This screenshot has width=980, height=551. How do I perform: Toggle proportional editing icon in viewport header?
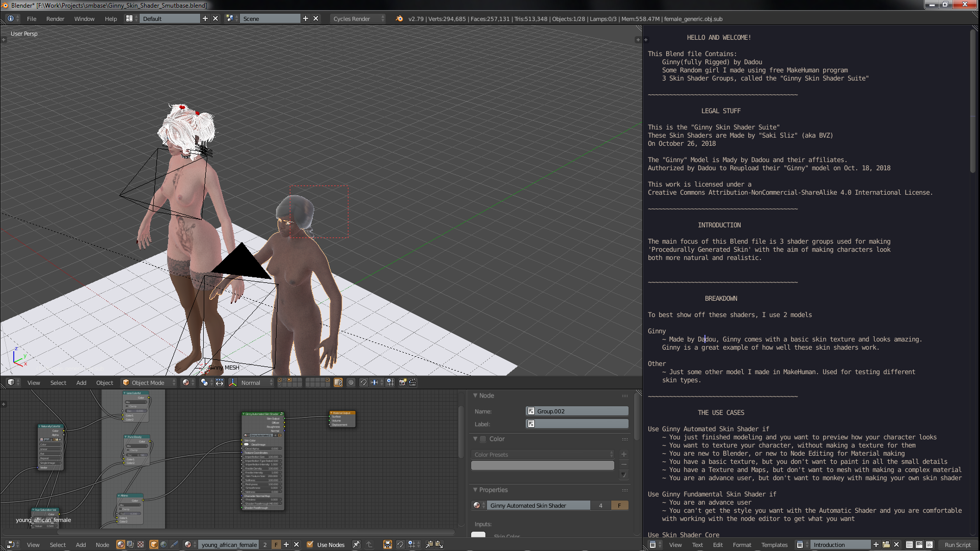tap(351, 382)
